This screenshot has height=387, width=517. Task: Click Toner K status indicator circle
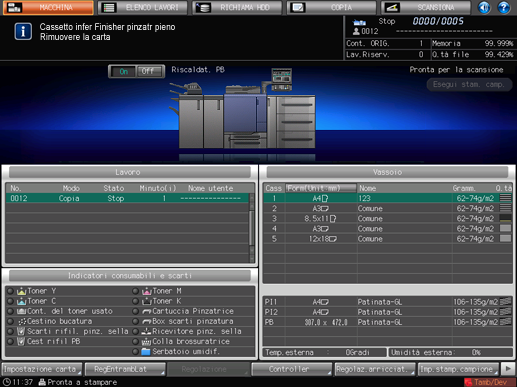coord(135,301)
